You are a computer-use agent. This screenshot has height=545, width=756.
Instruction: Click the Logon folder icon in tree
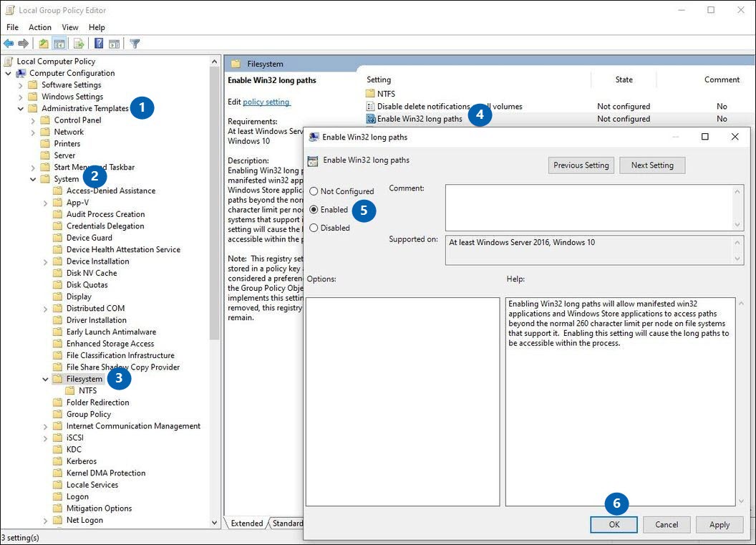[58, 497]
